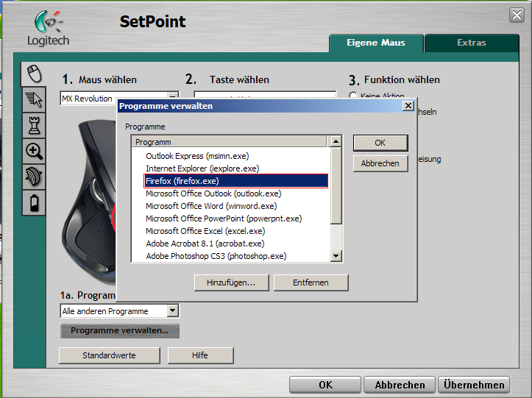The image size is (532, 398).
Task: Select Microsoft Office Excel (excel.exe)
Action: coord(205,231)
